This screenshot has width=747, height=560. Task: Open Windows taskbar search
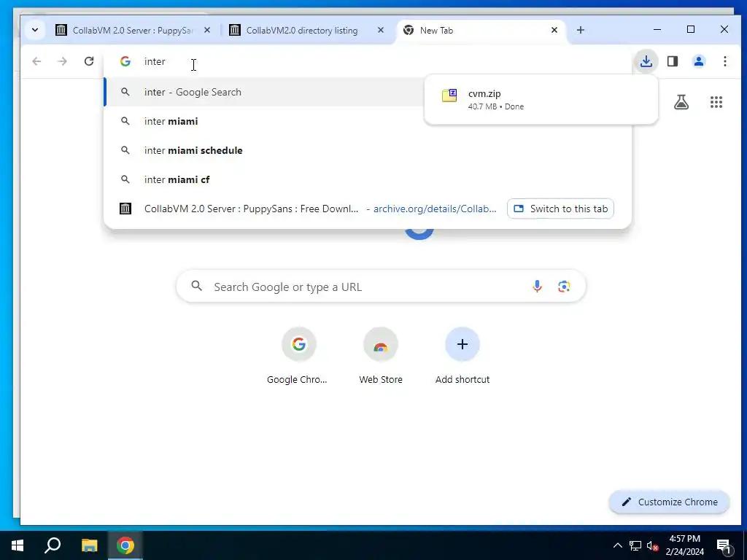click(53, 545)
